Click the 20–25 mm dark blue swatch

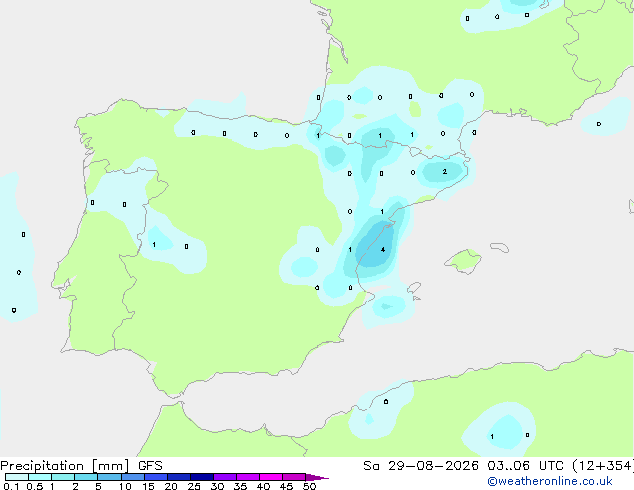point(179,477)
